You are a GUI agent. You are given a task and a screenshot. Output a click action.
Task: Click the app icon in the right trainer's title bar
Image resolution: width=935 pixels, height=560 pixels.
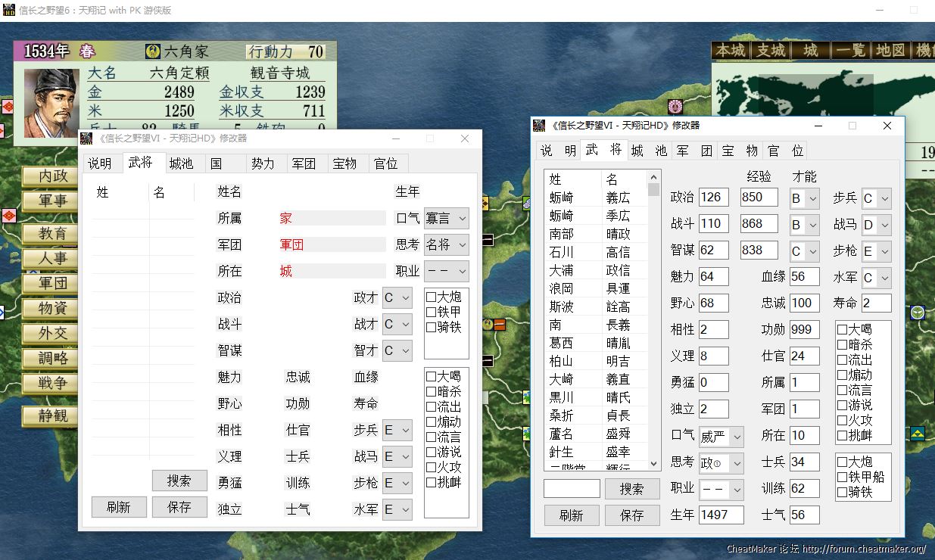pyautogui.click(x=539, y=126)
